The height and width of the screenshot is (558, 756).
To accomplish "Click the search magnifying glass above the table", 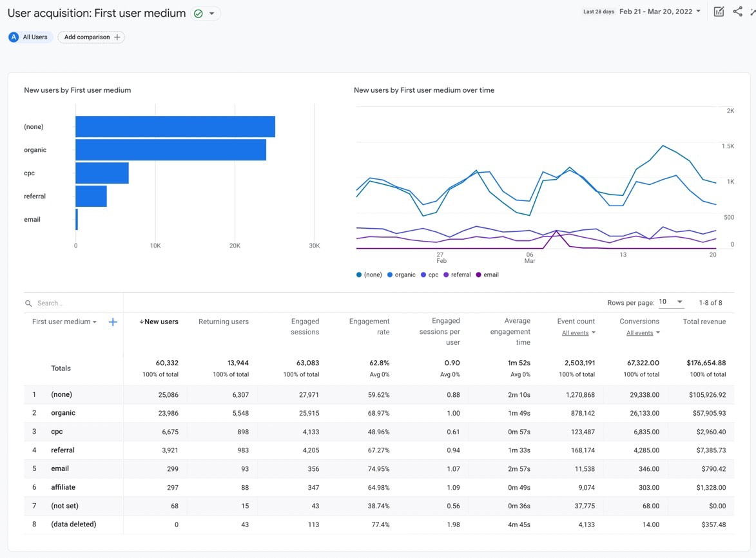I will [28, 303].
